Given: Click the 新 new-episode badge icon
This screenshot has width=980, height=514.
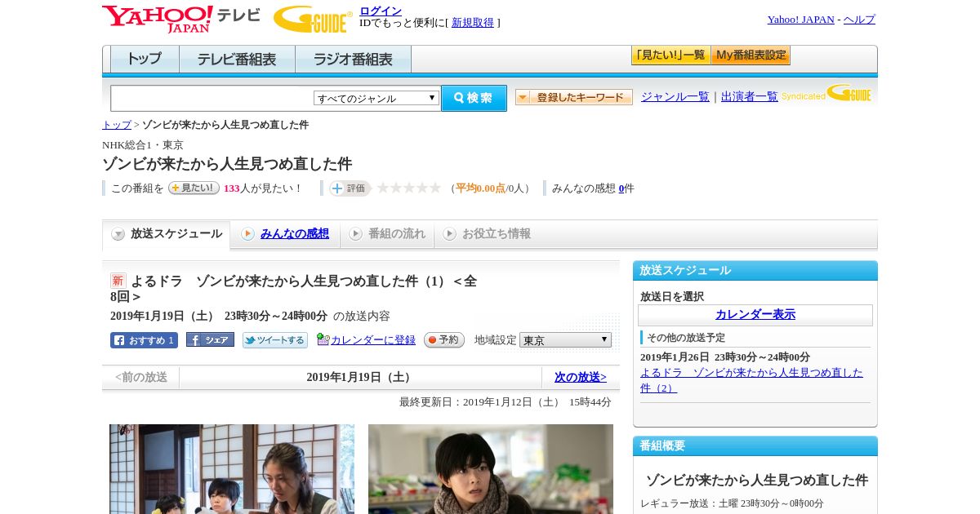Looking at the screenshot, I should 118,281.
